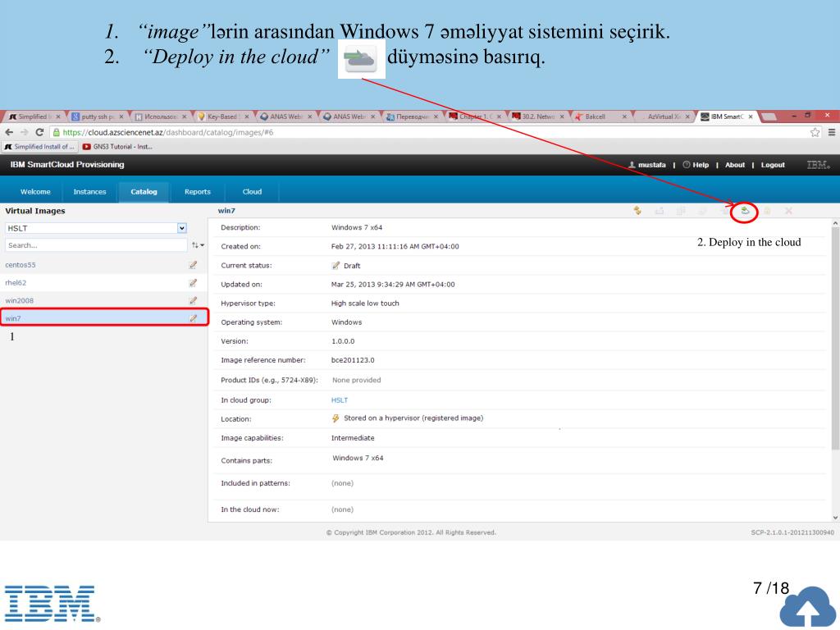Click the Deploy in the cloud toolbar icon
Image resolution: width=840 pixels, height=630 pixels.
[x=745, y=211]
